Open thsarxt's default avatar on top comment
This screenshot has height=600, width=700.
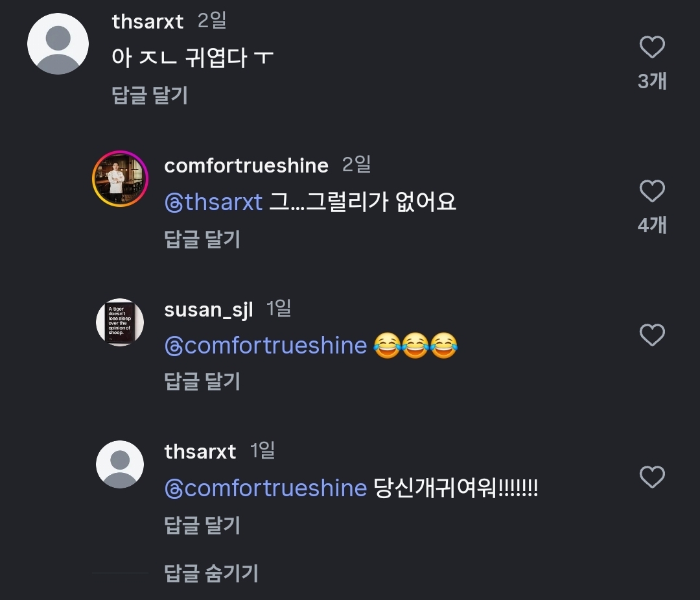coord(58,43)
